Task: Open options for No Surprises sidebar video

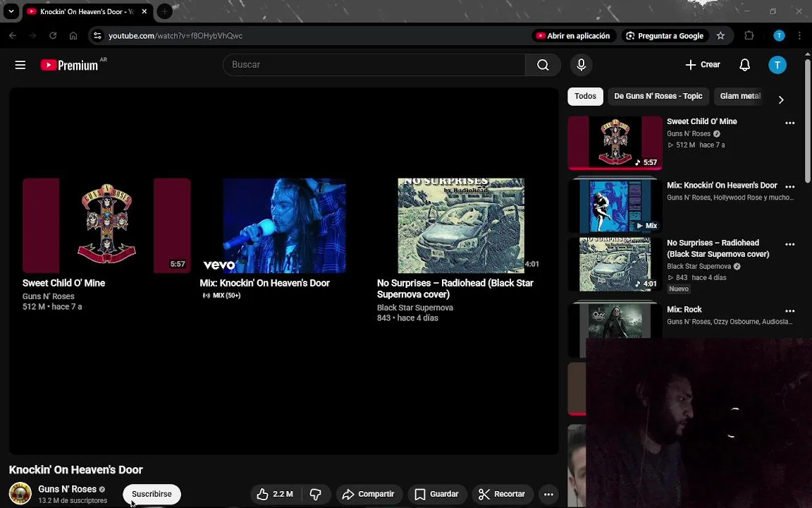Action: click(x=789, y=244)
